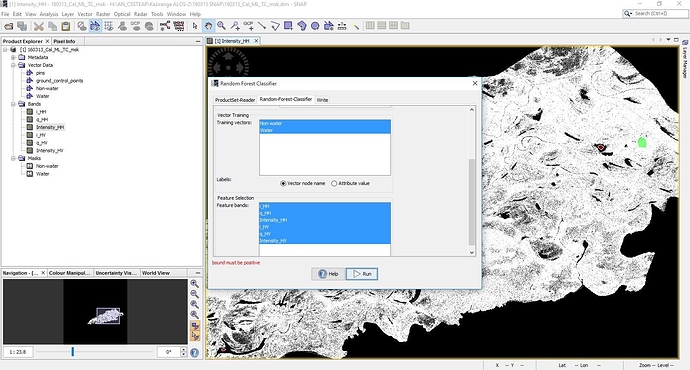This screenshot has height=370, width=690.
Task: Select the Vector node name radio button
Action: (x=283, y=183)
